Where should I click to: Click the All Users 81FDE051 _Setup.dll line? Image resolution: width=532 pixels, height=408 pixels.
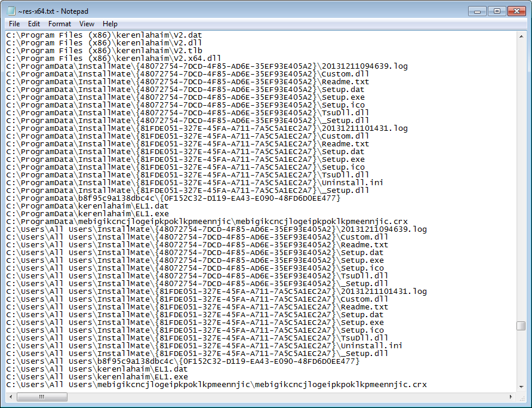click(x=197, y=354)
